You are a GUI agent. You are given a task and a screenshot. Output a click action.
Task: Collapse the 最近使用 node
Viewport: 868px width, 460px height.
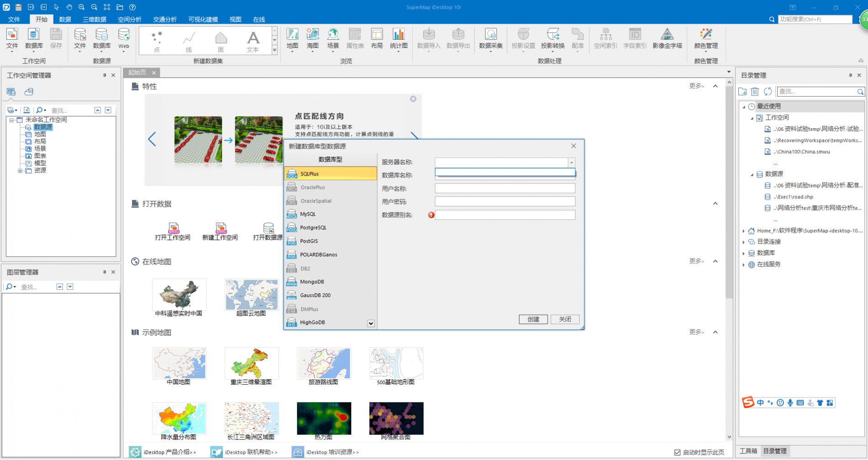point(744,107)
